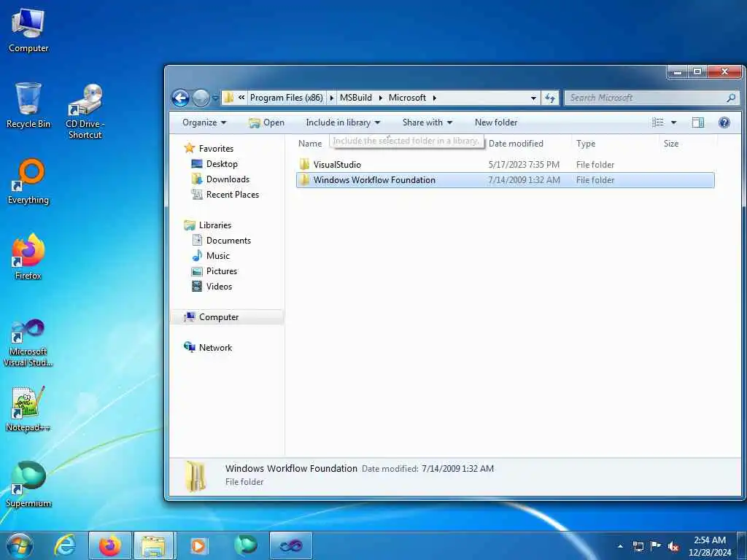747x560 pixels.
Task: Select the CD Drive shortcut icon
Action: pyautogui.click(x=85, y=112)
